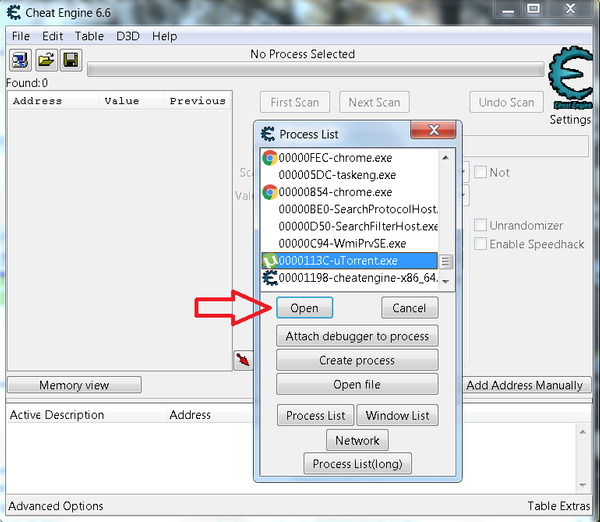Click the Process List(long) button
600x522 pixels.
(x=357, y=463)
